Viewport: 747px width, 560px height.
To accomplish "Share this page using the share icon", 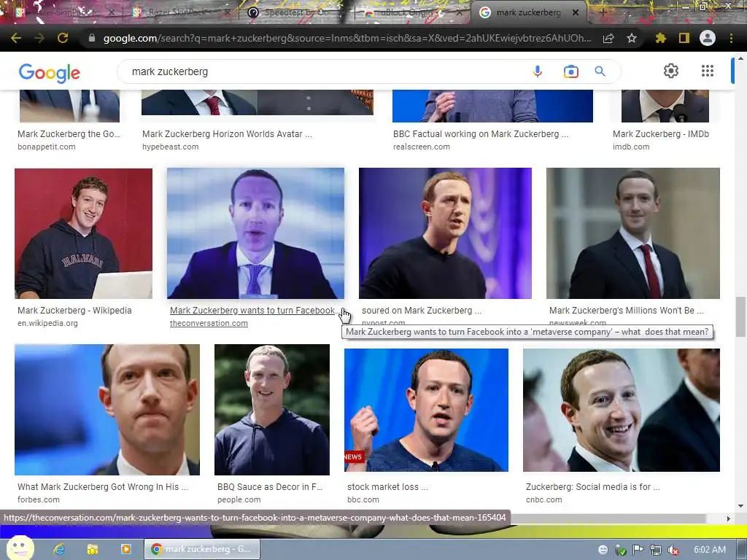I will (608, 38).
